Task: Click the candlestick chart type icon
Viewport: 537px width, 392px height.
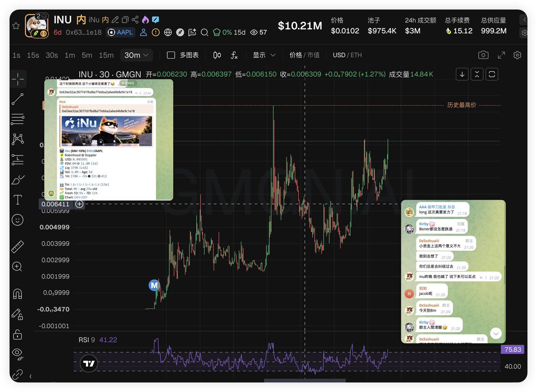Action: click(217, 55)
